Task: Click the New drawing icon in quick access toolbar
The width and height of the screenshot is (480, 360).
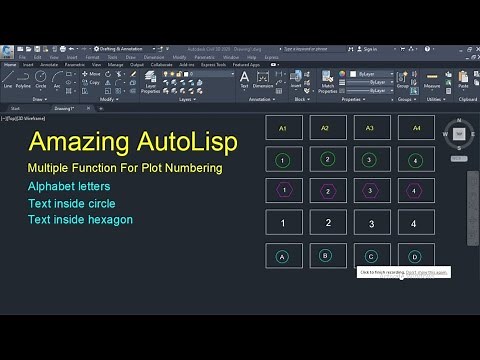Action: [20, 49]
